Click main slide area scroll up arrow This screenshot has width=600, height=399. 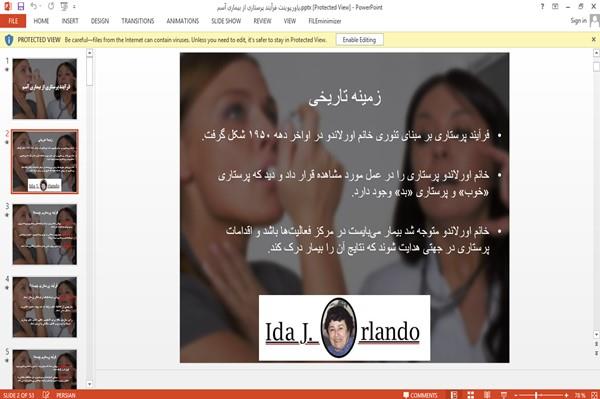(596, 53)
